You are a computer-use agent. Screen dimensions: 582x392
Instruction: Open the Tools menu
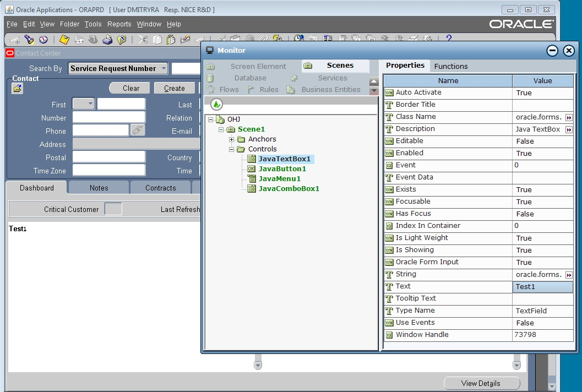(93, 24)
